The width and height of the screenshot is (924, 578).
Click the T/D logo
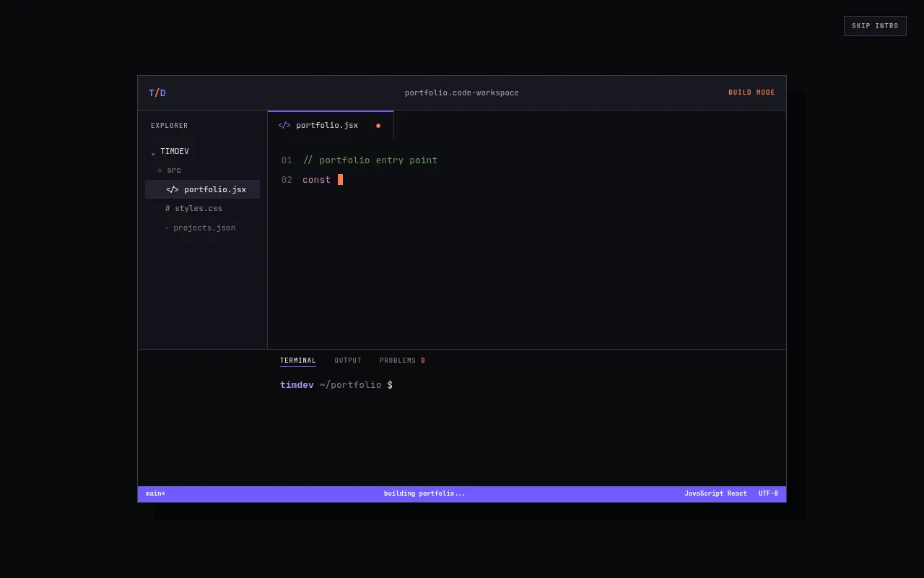click(157, 93)
